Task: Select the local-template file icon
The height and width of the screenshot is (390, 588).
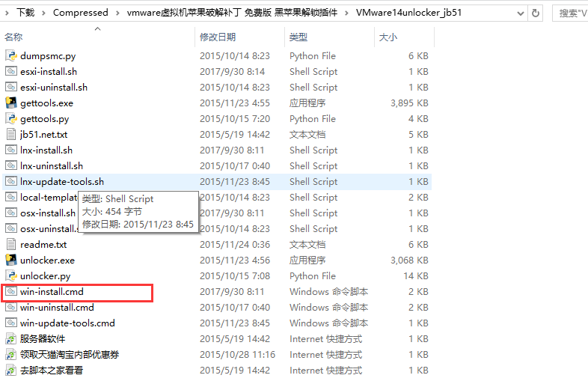Action: click(11, 198)
